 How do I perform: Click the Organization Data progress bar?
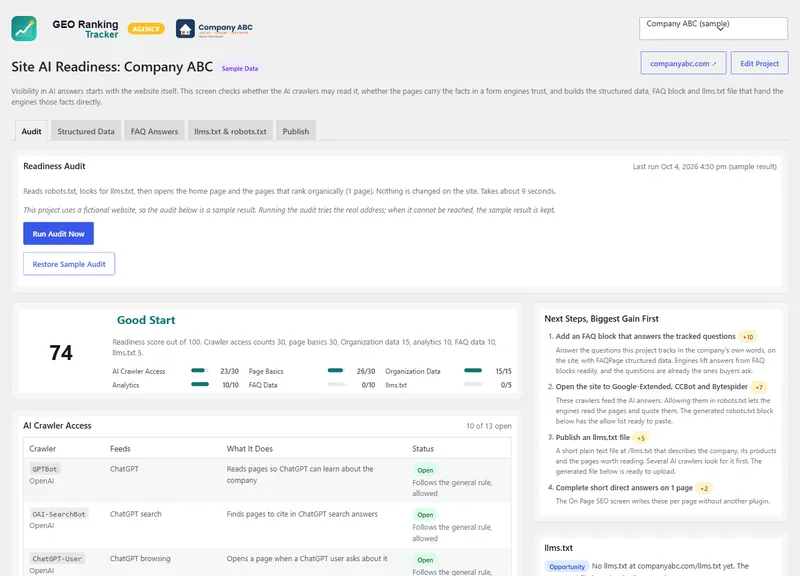(473, 370)
